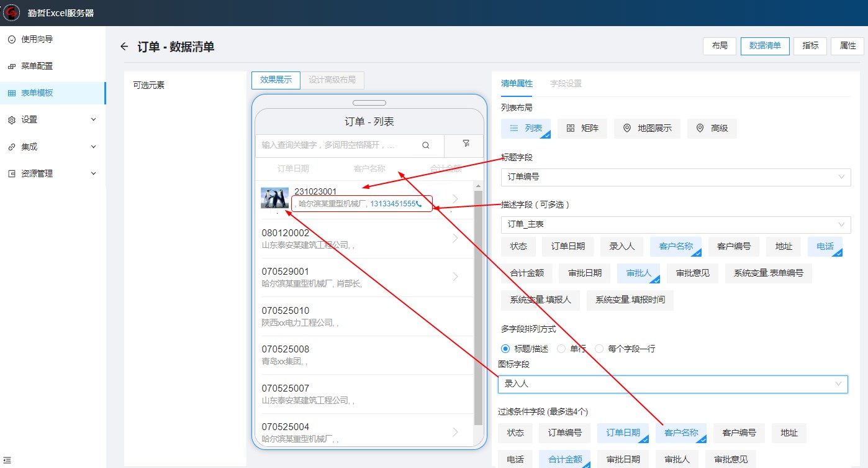
Task: Expand the 资源管理 sidebar menu
Action: [x=53, y=173]
